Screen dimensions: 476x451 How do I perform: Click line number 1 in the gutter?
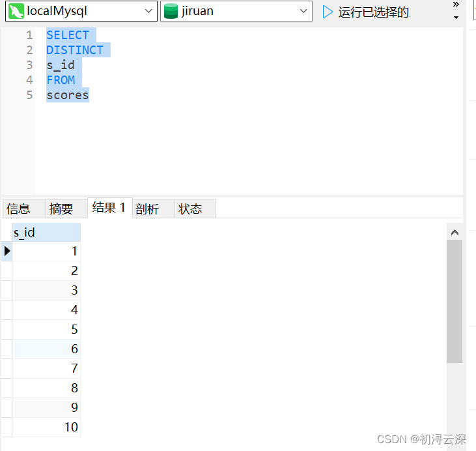tap(29, 35)
